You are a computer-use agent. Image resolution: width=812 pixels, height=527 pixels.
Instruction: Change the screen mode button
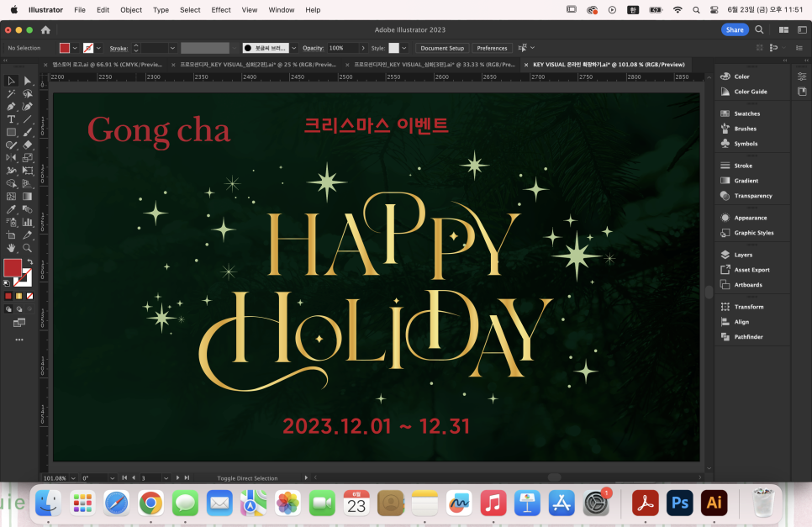click(x=19, y=323)
